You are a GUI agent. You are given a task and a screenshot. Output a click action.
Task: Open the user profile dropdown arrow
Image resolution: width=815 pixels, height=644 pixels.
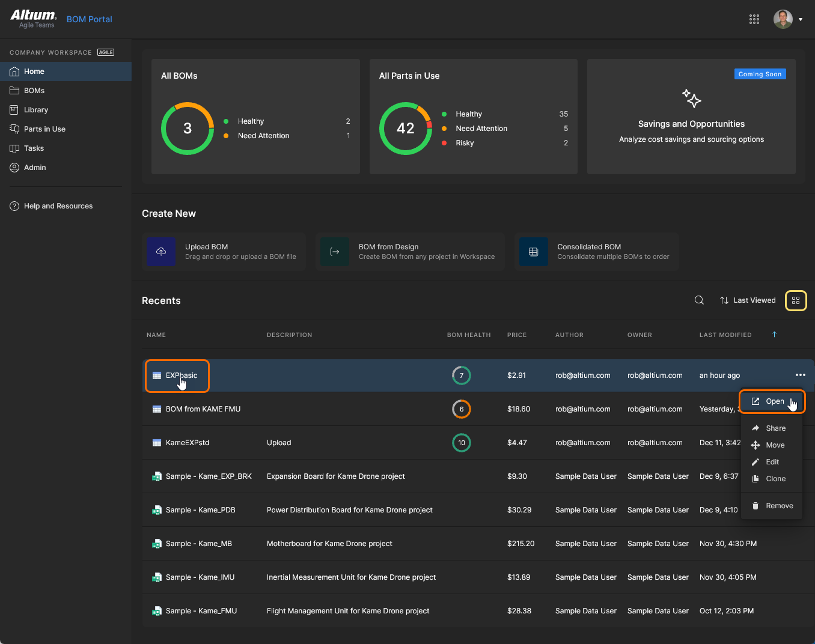tap(801, 19)
